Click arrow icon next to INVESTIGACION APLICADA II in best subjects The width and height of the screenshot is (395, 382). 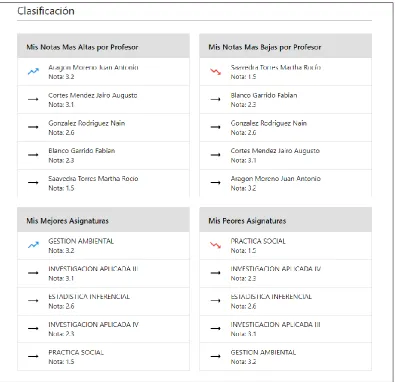[x=33, y=273]
